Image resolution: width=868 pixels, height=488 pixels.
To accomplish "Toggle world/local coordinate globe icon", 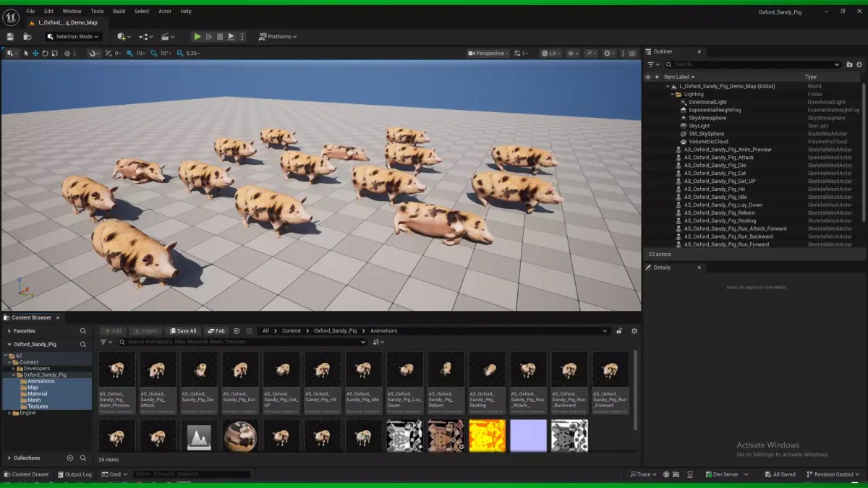I will tap(69, 53).
